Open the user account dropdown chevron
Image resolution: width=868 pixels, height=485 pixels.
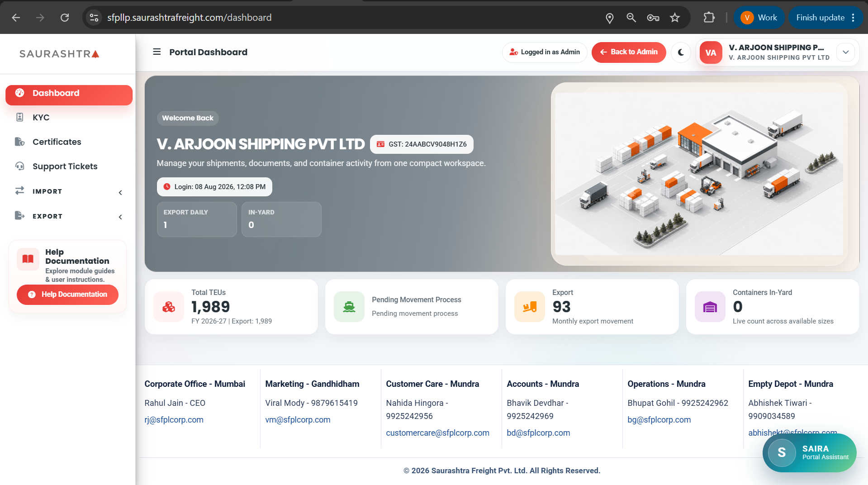(845, 52)
